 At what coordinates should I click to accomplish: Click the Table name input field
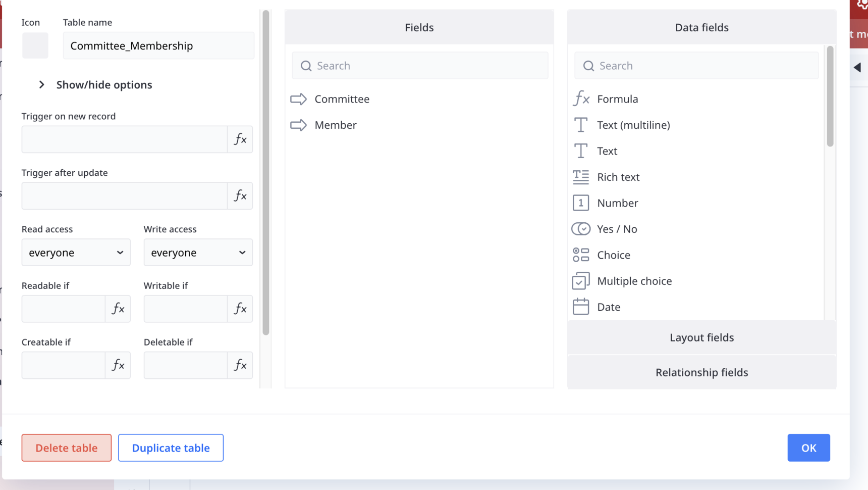(158, 46)
